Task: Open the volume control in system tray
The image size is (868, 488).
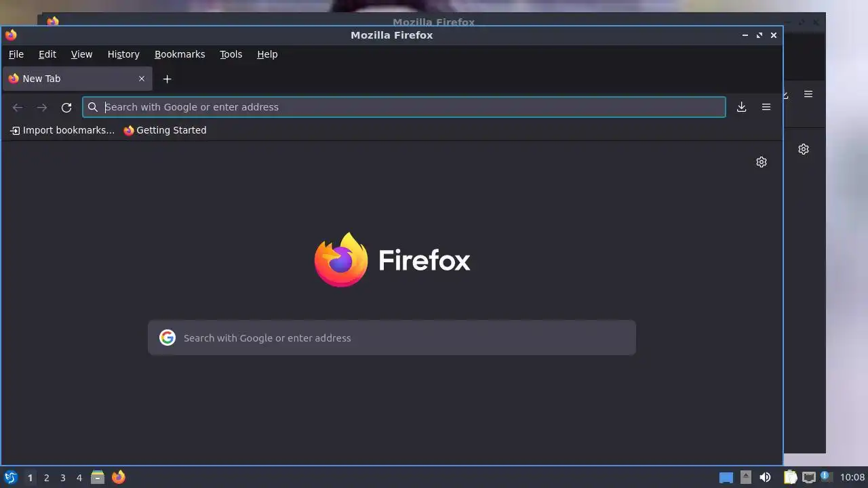Action: [765, 477]
